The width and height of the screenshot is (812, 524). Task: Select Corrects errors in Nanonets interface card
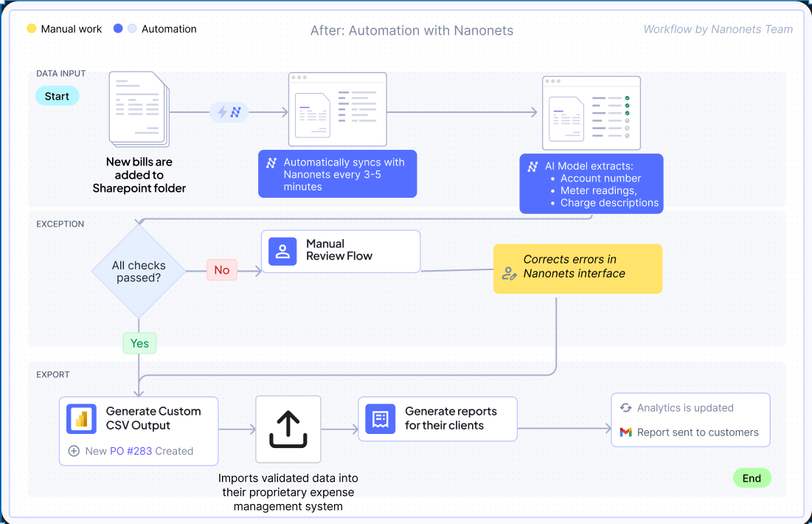(x=578, y=269)
